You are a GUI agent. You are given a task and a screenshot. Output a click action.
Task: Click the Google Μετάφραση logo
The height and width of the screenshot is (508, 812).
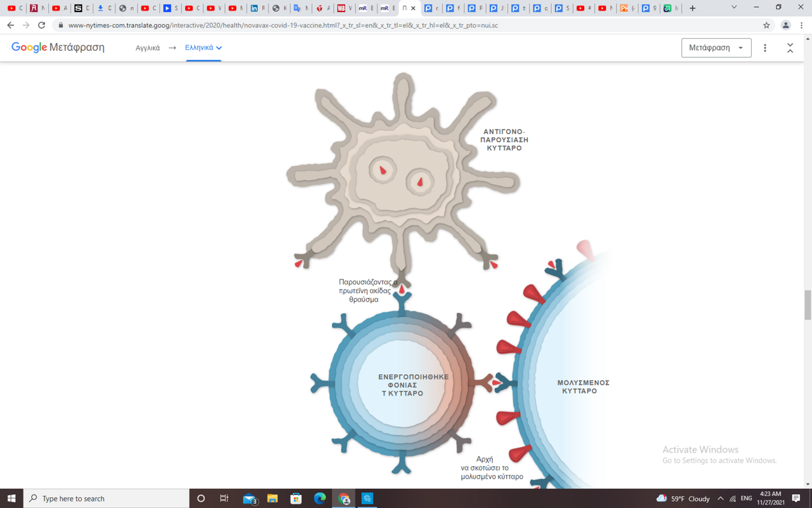coord(58,48)
